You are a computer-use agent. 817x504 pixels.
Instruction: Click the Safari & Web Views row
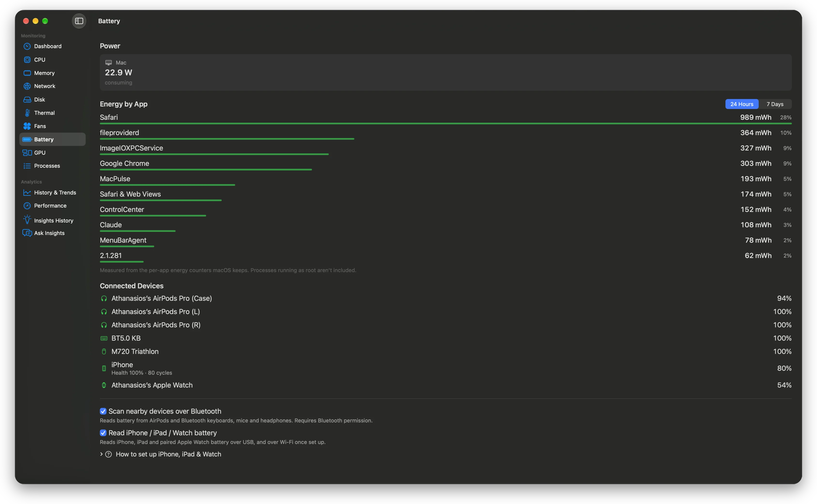[x=446, y=195]
